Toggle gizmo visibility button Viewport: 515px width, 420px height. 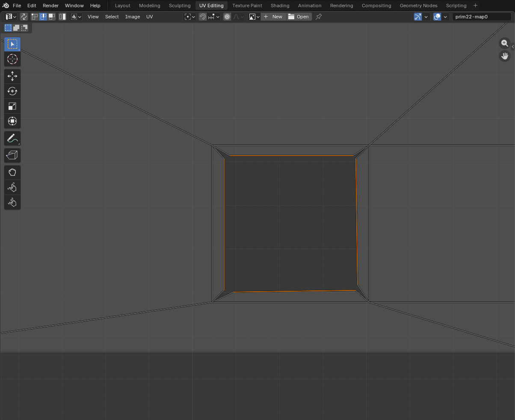418,17
